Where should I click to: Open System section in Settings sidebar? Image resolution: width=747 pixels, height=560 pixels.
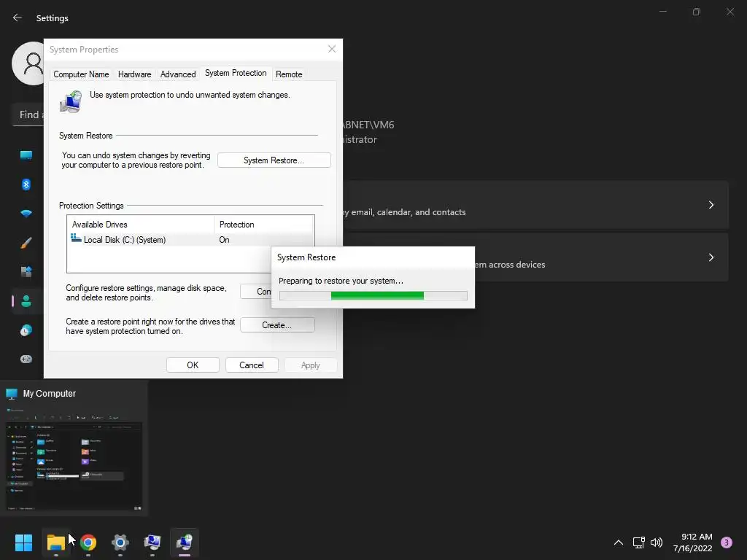[x=26, y=155]
